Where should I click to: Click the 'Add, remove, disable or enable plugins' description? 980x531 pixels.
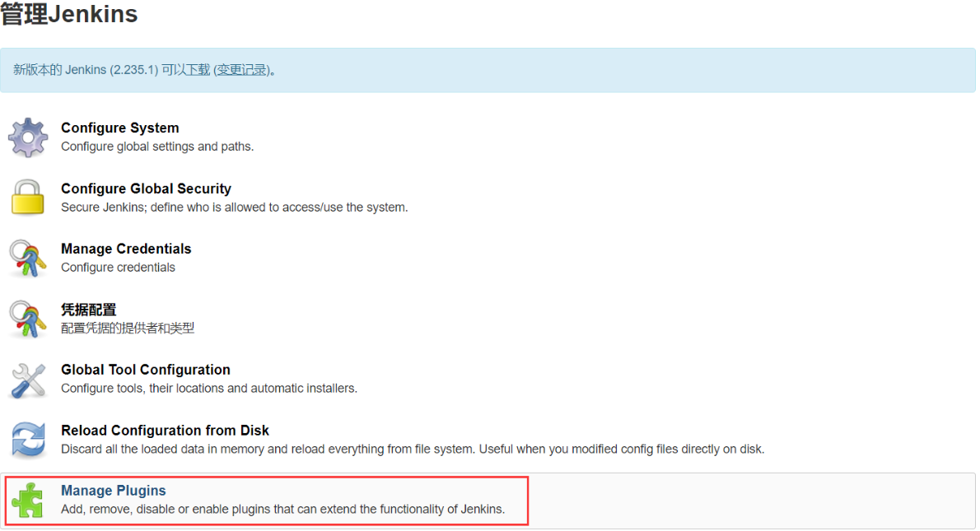282,509
